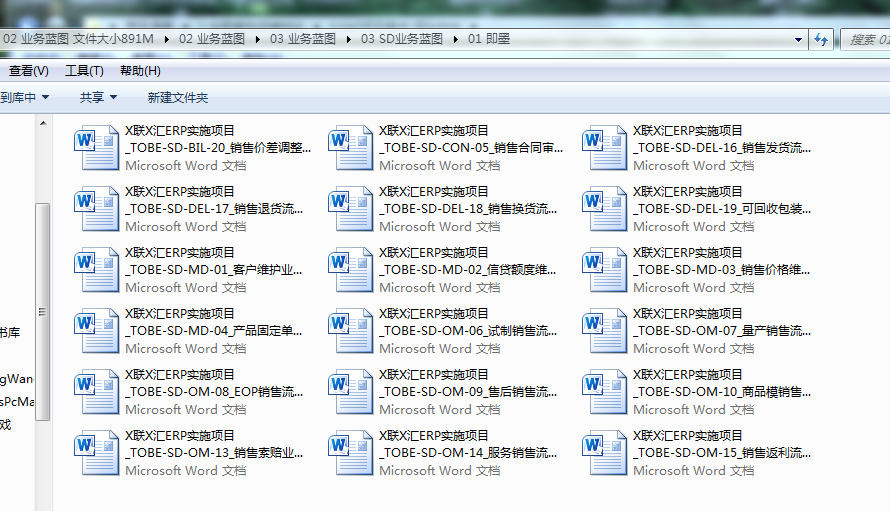Navigate to 03 SD业务蓝图 in the breadcrumb

coord(401,39)
